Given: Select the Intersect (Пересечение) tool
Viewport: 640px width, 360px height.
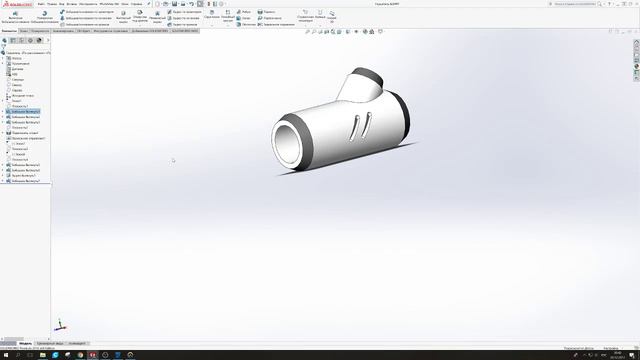Looking at the screenshot, I should pyautogui.click(x=269, y=18).
